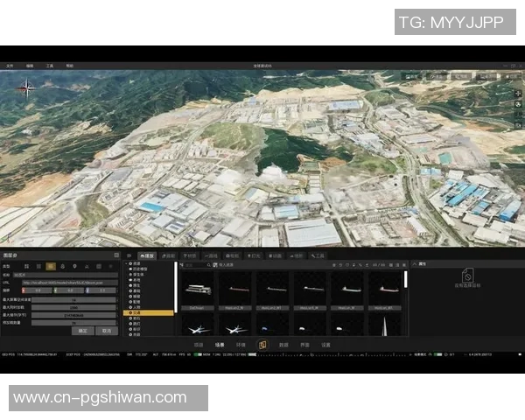Click the blue Z offset field
This screenshot has height=420, width=525.
[x=101, y=290]
